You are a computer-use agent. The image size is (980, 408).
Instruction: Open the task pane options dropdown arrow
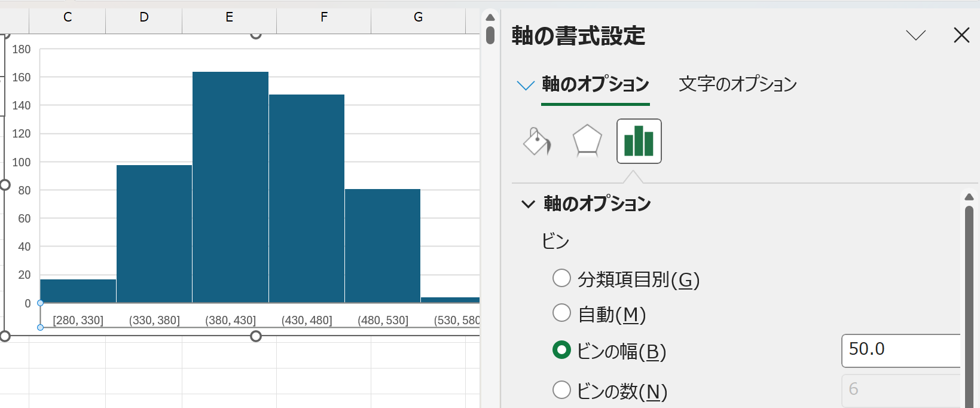point(915,35)
